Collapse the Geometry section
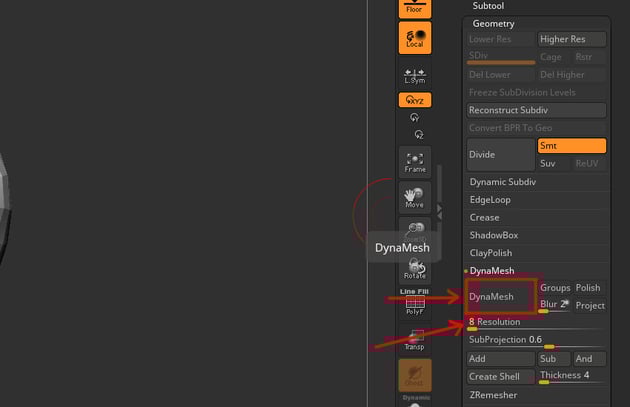This screenshot has width=630, height=407. 493,24
